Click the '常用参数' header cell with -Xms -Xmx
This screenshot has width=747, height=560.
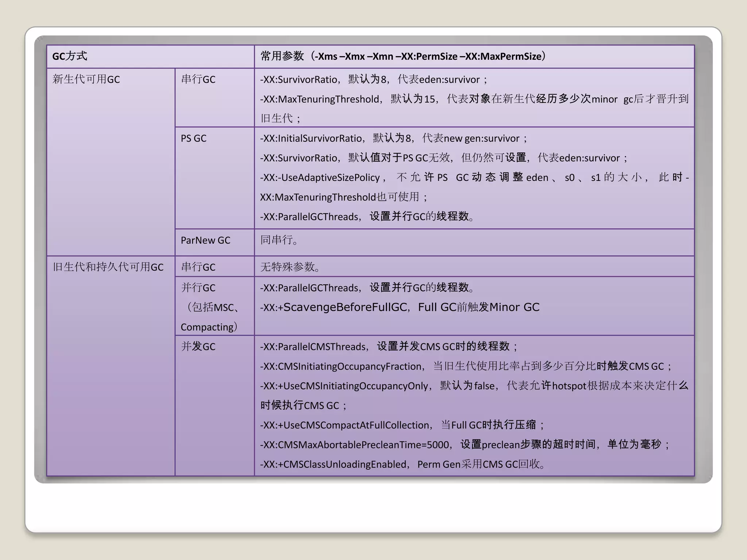point(474,57)
